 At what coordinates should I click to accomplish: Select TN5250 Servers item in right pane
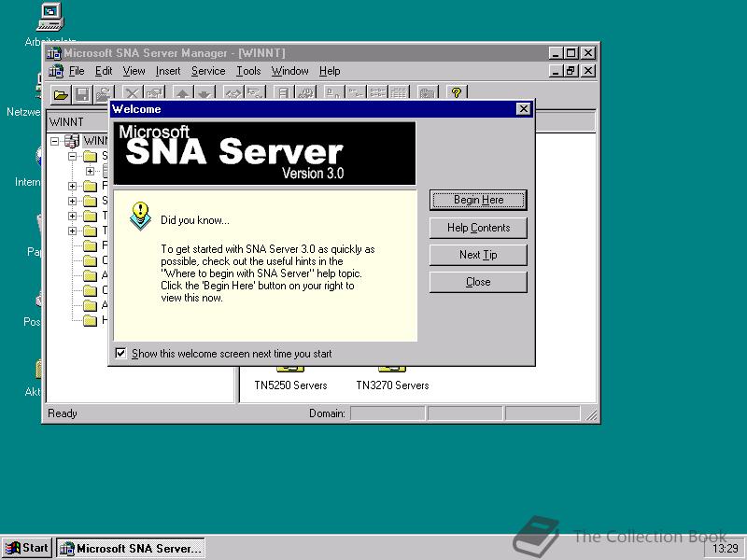[x=290, y=385]
